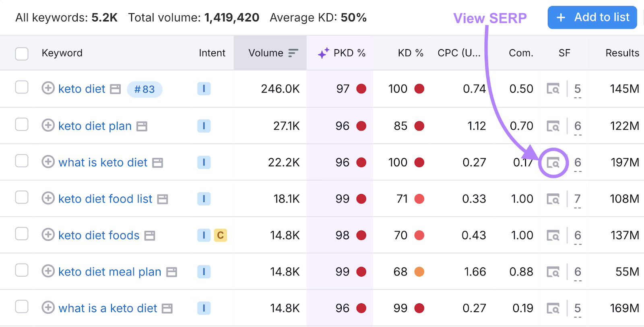Expand SF count in keto diet row
This screenshot has height=327, width=644.
pyautogui.click(x=578, y=89)
